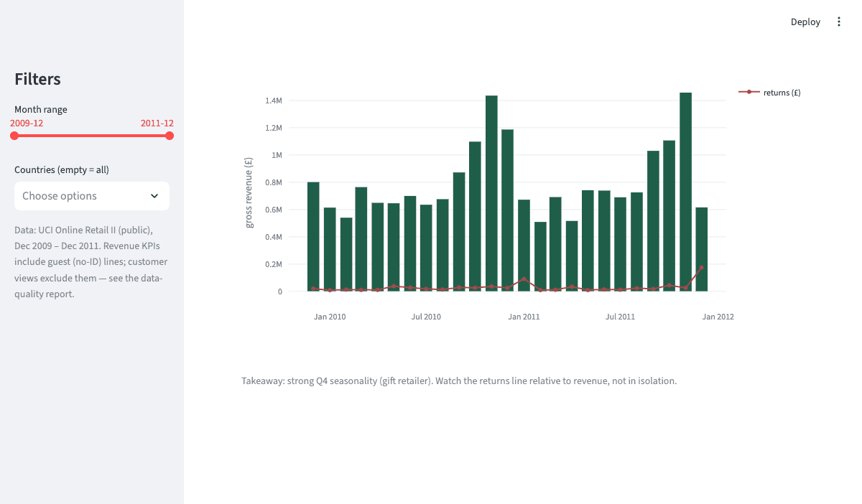Click the 'Countries (empty = all)' label

(x=62, y=170)
